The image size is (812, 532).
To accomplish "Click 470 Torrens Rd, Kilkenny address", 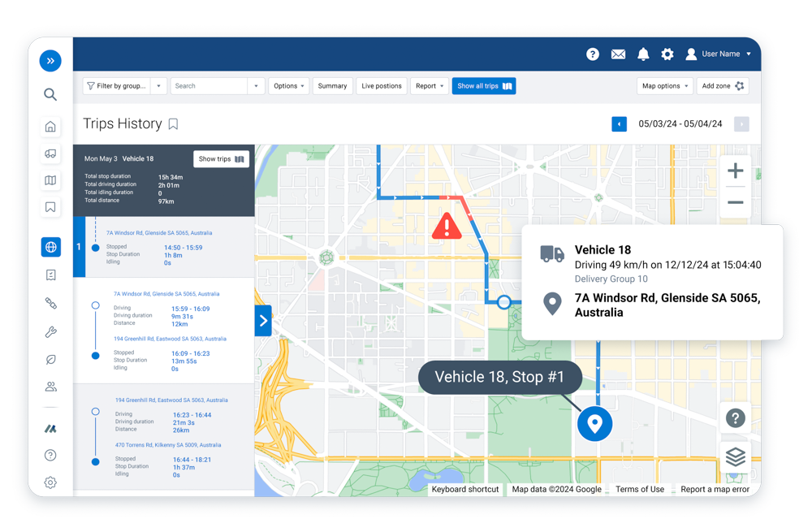I will tap(168, 445).
